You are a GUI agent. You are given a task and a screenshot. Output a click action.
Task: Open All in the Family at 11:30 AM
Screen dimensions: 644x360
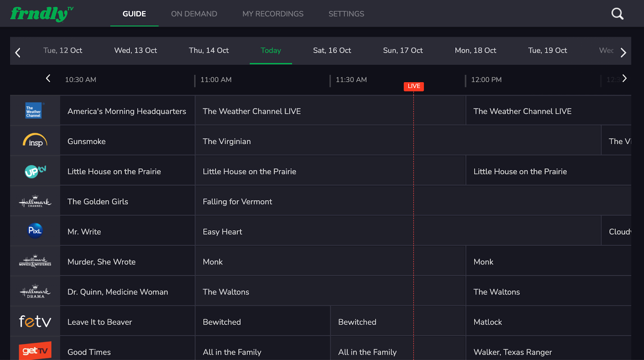coord(398,349)
